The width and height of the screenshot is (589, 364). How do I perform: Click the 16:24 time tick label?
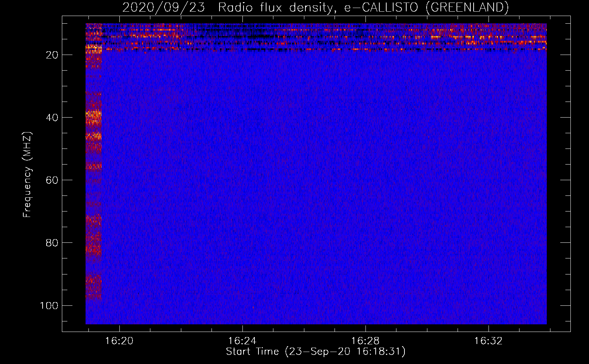pyautogui.click(x=242, y=341)
